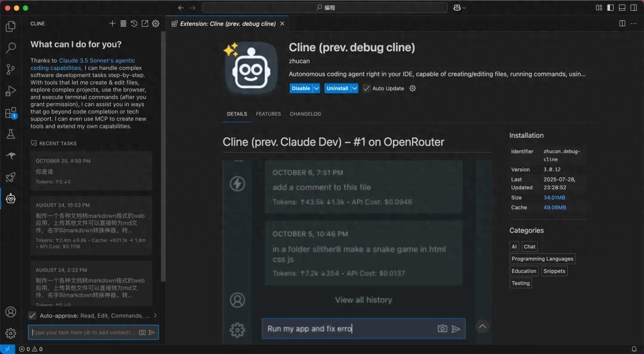Select the Snippets category tag
Image resolution: width=644 pixels, height=354 pixels.
click(554, 271)
